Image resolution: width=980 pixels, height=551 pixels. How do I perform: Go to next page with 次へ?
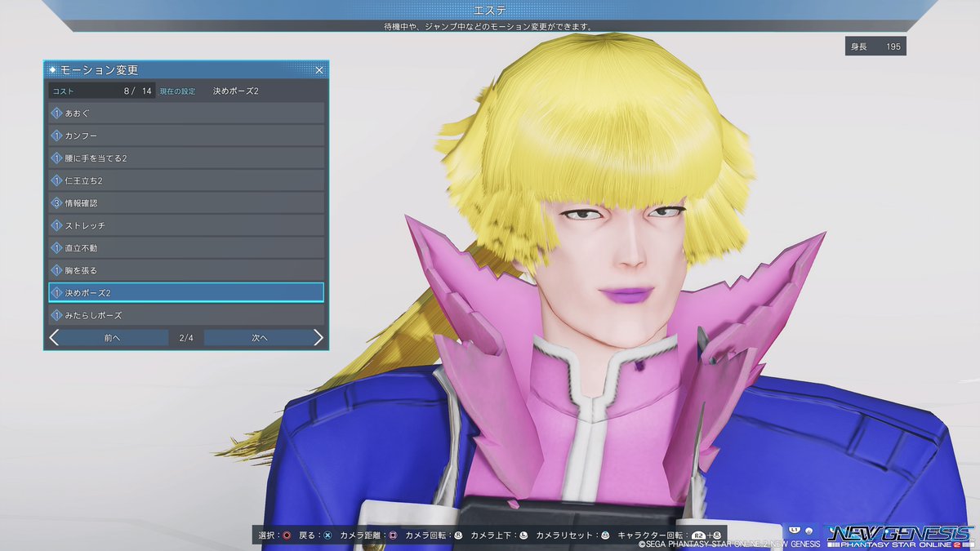pyautogui.click(x=260, y=338)
